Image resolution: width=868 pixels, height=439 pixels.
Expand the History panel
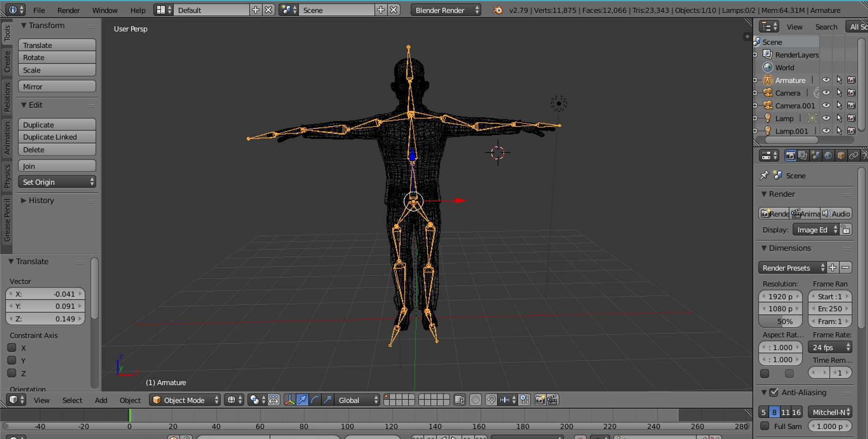pyautogui.click(x=41, y=200)
